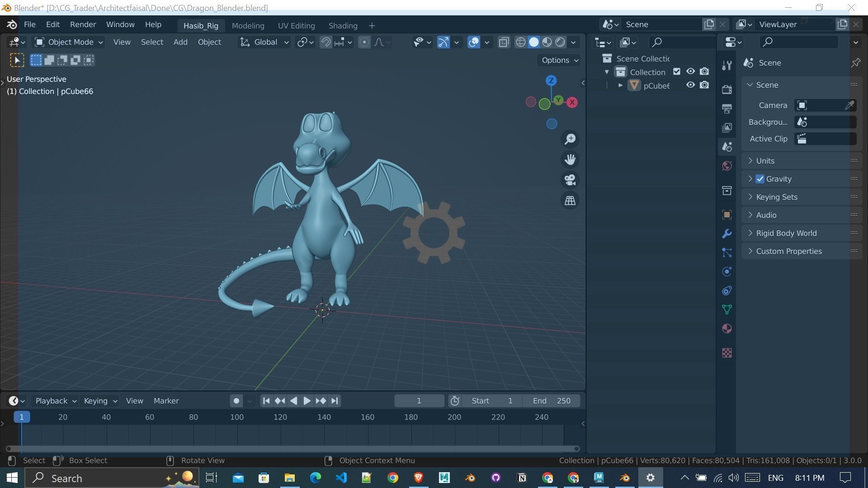Click the Camera eyedropper icon
This screenshot has height=488, width=868.
point(849,105)
